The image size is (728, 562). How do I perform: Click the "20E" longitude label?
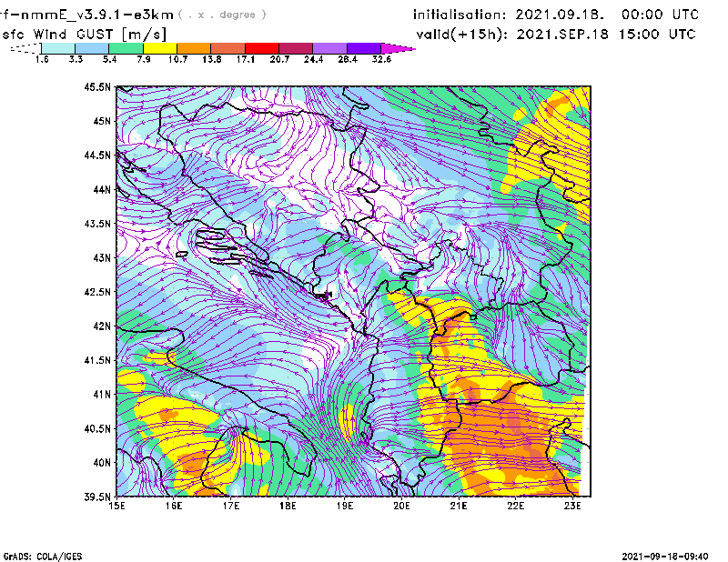tap(401, 506)
